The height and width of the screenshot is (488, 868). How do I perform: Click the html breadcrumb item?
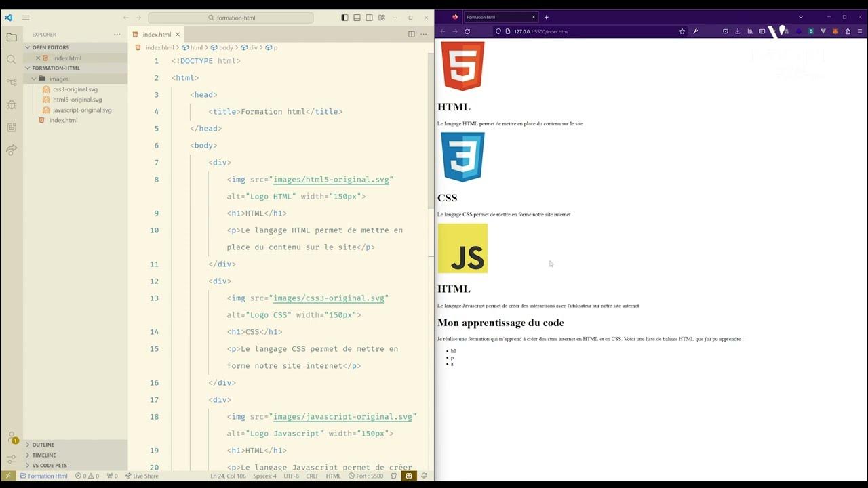tap(193, 48)
